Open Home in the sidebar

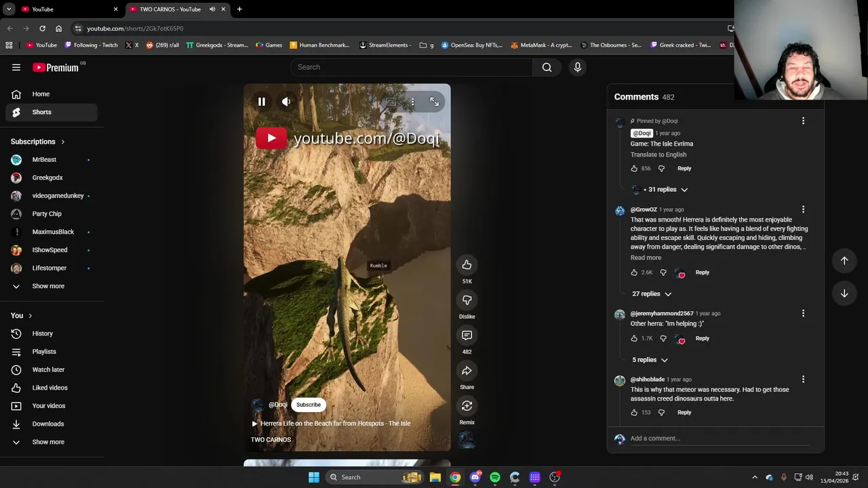point(52,94)
